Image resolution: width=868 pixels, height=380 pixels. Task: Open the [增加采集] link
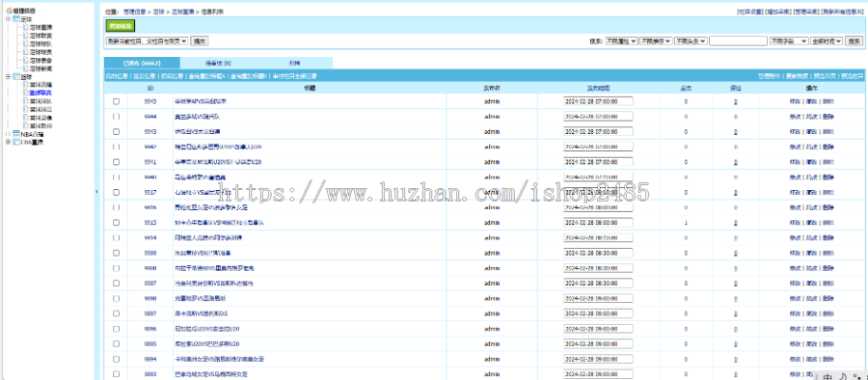pos(777,11)
